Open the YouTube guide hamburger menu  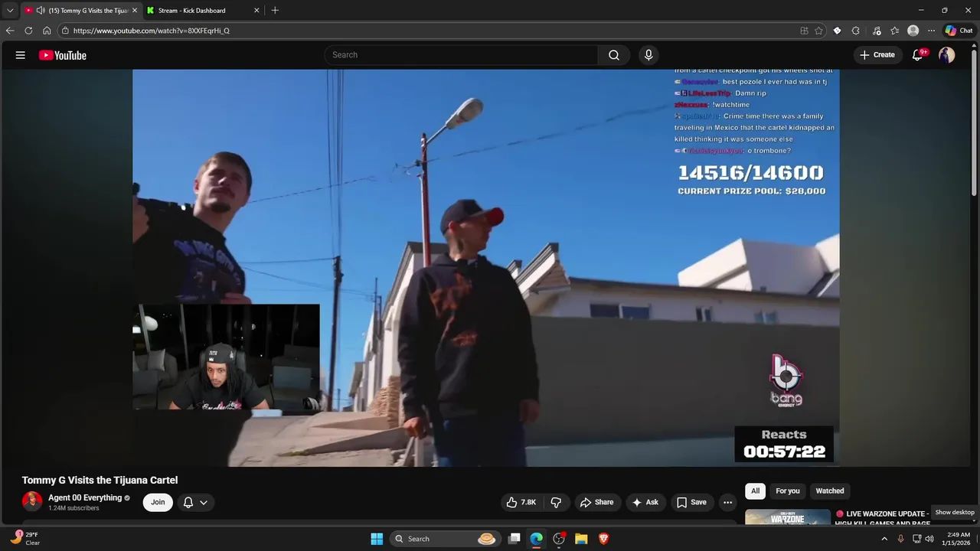(x=21, y=55)
